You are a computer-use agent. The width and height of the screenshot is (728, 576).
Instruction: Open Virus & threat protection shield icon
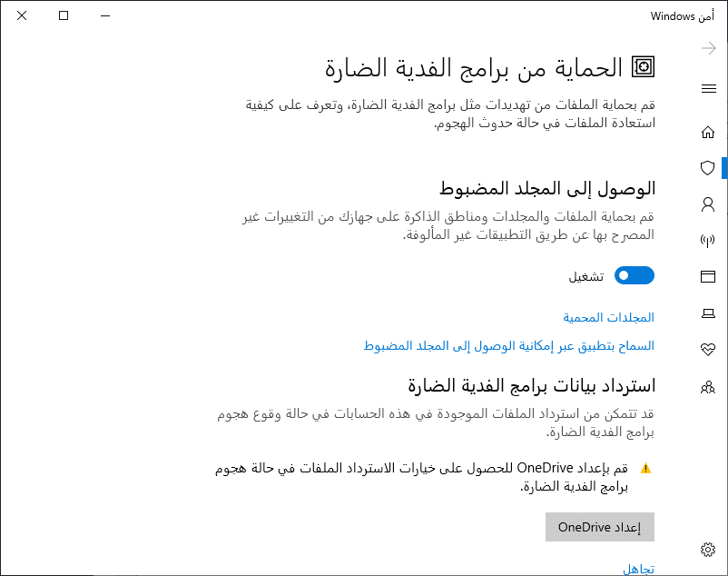[x=707, y=168]
